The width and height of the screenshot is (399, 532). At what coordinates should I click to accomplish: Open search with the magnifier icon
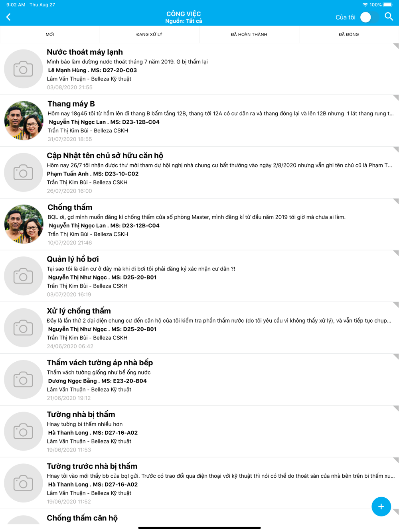[389, 17]
